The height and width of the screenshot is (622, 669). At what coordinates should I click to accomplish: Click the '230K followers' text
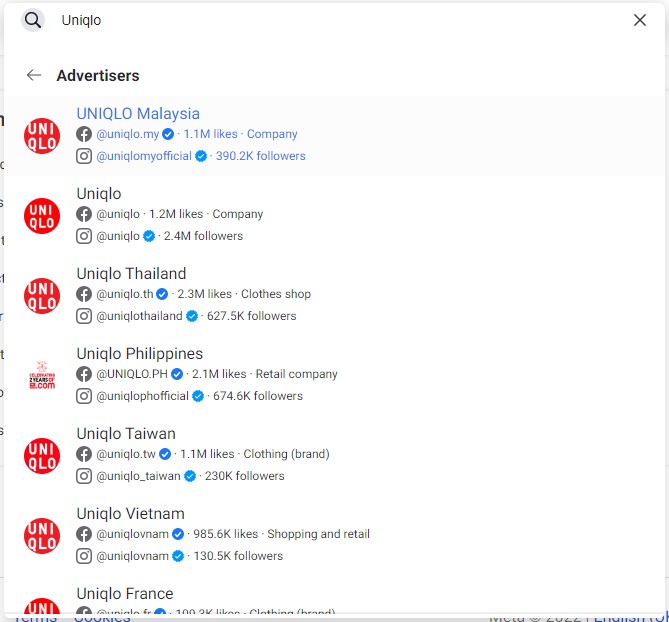244,476
